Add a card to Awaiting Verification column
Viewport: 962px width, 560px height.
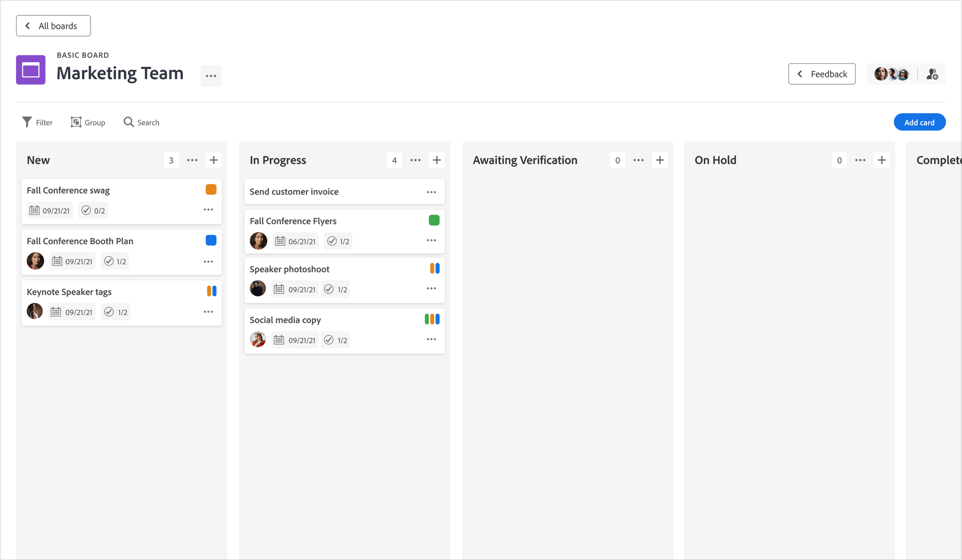pyautogui.click(x=660, y=160)
